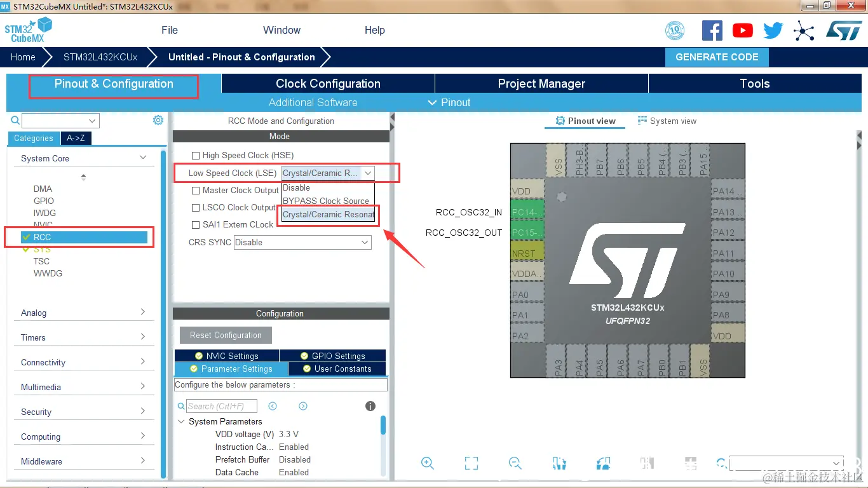Expand the Connectivity category

(x=143, y=362)
